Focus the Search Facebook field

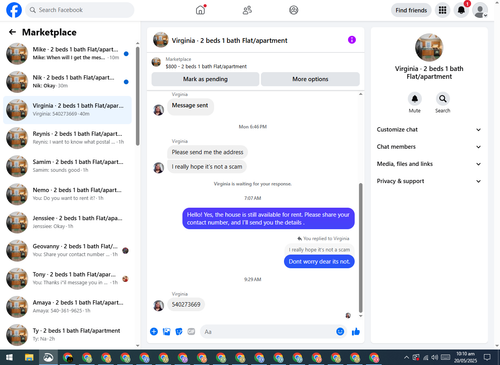(x=80, y=10)
